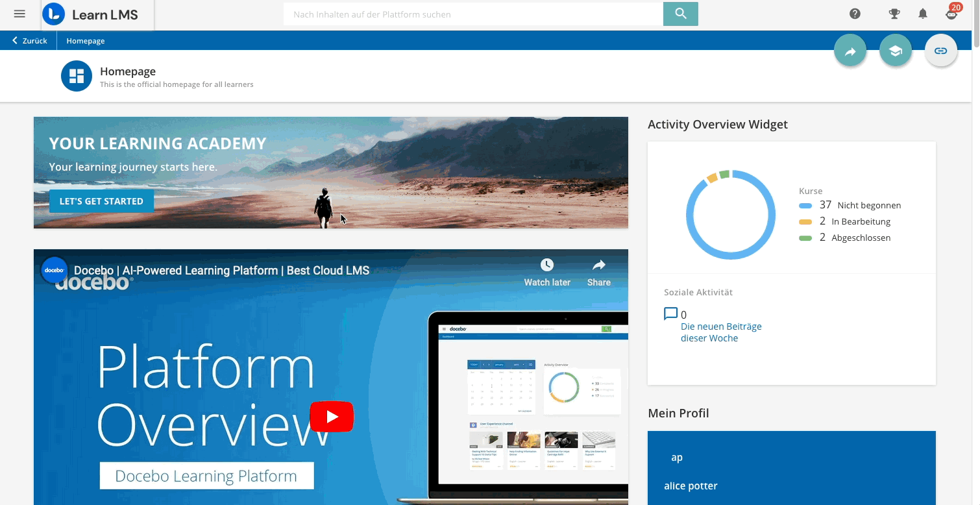
Task: Open the hamburger main menu
Action: click(19, 14)
